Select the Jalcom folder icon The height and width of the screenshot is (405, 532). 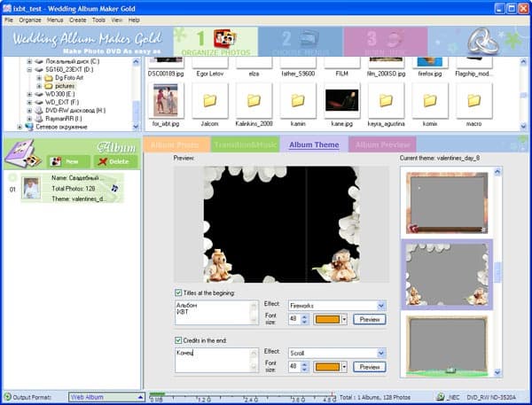click(209, 100)
